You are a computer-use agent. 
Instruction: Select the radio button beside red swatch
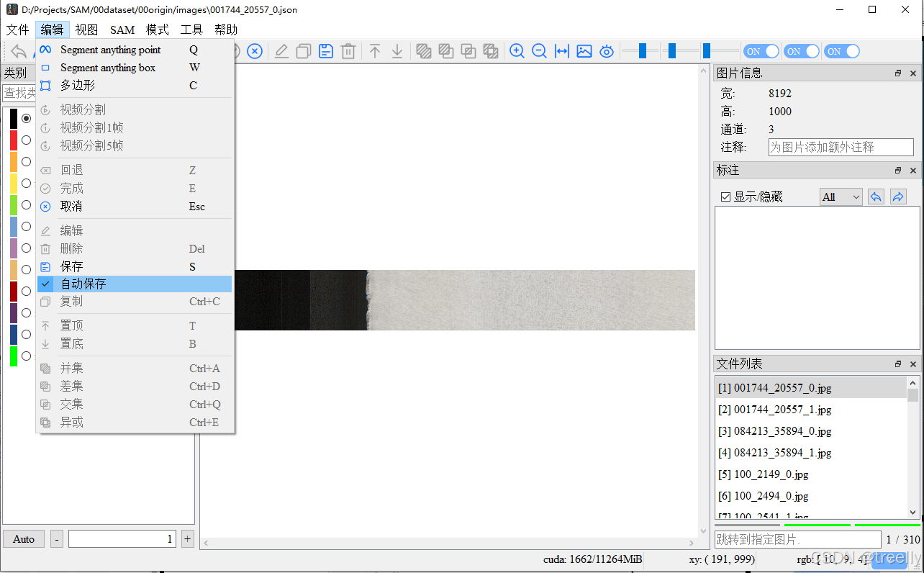click(x=27, y=140)
